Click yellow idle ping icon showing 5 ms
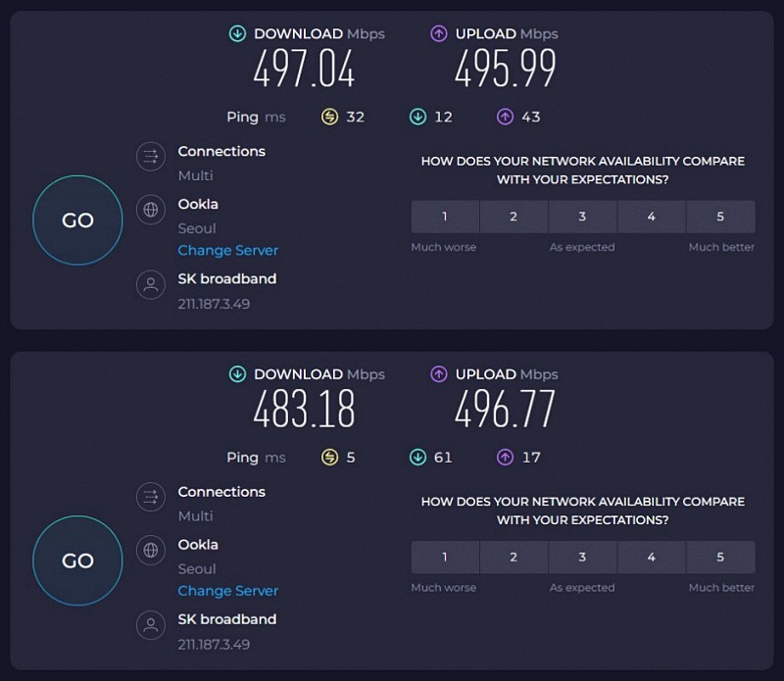 (329, 458)
